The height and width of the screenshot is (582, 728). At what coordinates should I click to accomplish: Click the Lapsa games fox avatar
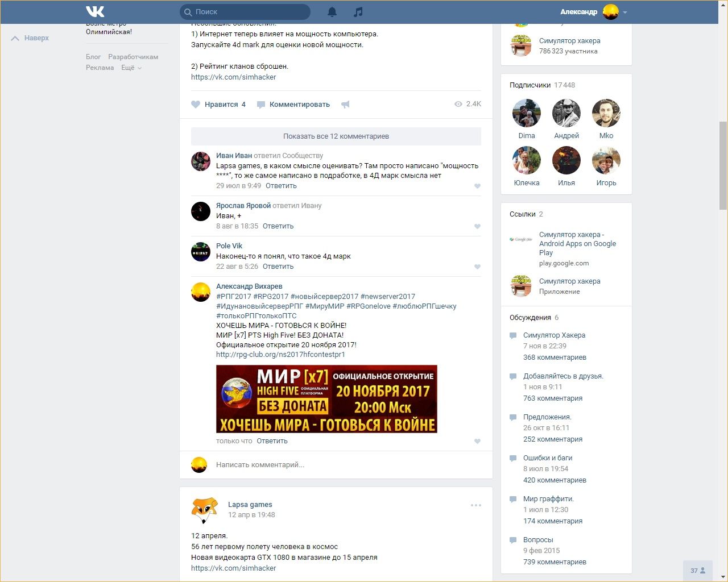204,510
